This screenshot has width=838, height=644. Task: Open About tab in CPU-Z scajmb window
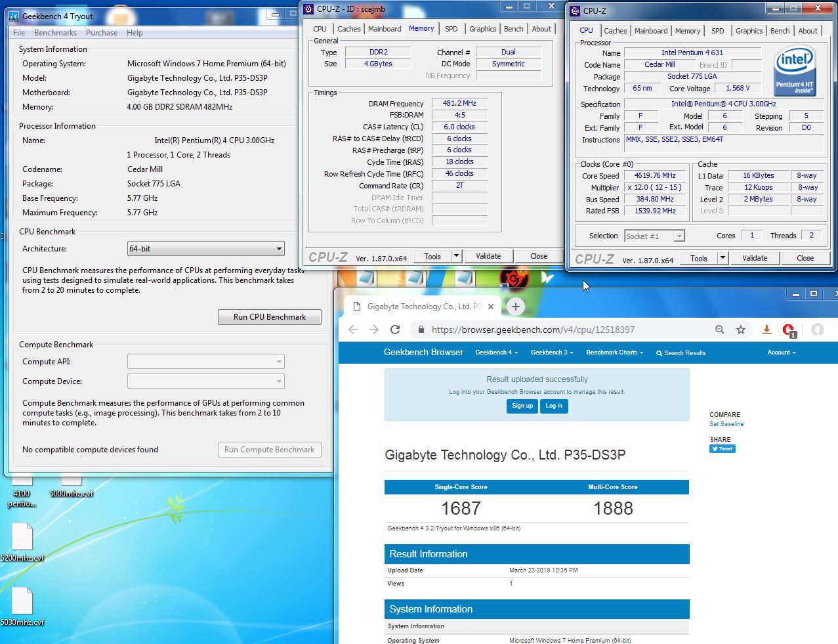coord(541,29)
